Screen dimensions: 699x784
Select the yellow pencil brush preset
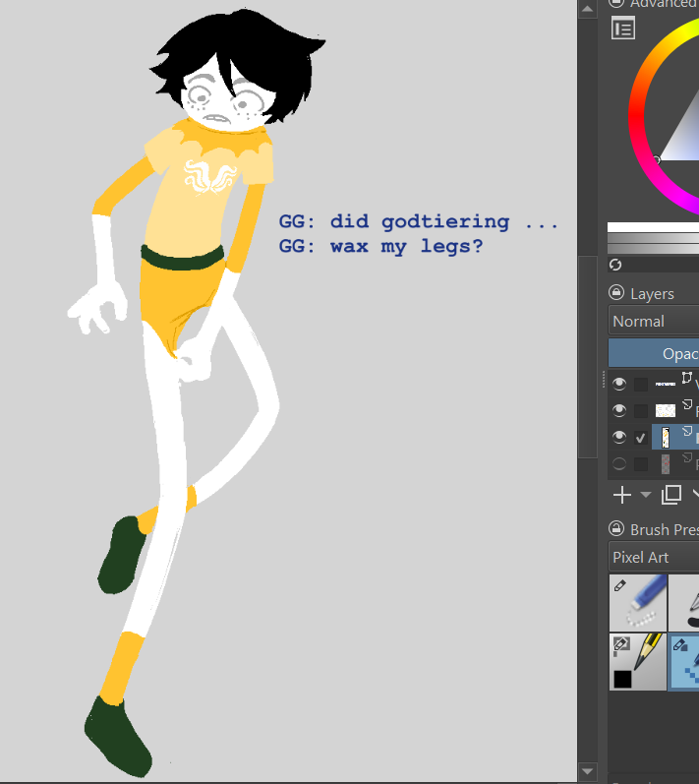tap(638, 661)
